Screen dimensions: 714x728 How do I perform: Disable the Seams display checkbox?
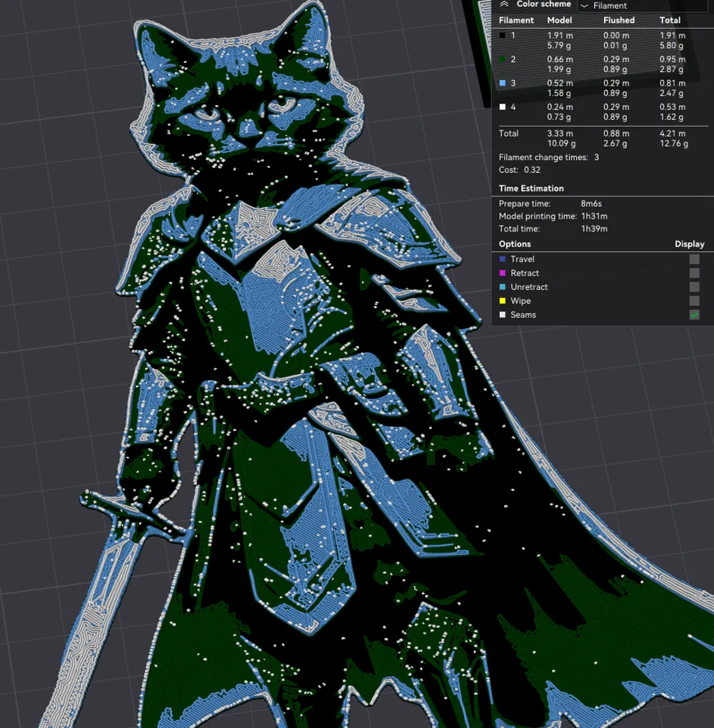pyautogui.click(x=694, y=314)
